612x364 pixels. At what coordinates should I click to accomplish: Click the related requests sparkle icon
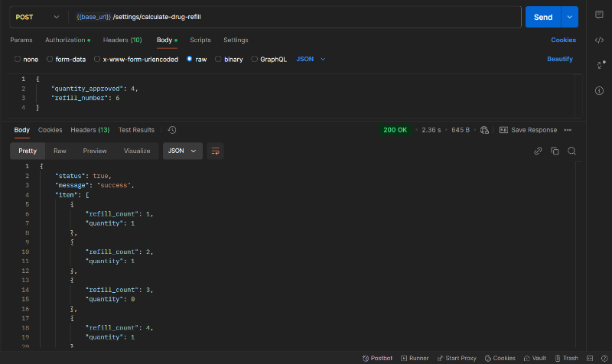[x=601, y=65]
